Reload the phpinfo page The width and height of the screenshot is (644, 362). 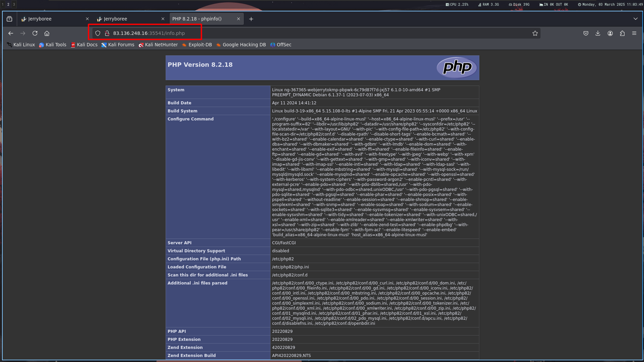35,33
